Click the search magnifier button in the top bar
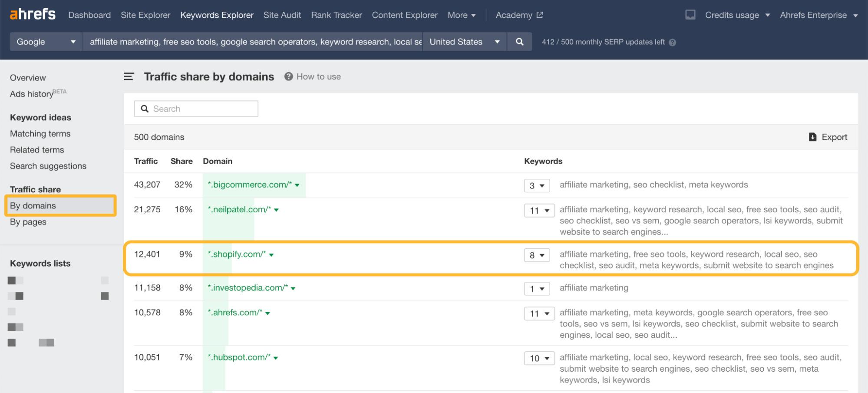 (x=519, y=42)
